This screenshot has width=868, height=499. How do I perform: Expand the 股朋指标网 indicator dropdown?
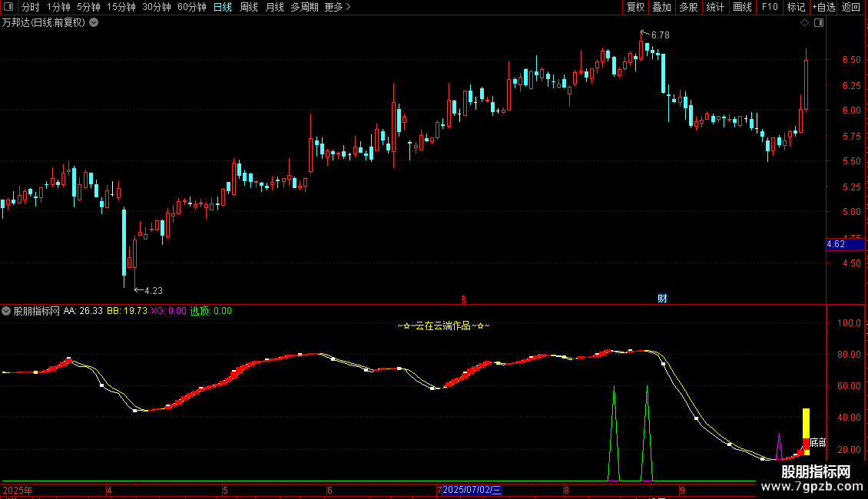coord(6,311)
